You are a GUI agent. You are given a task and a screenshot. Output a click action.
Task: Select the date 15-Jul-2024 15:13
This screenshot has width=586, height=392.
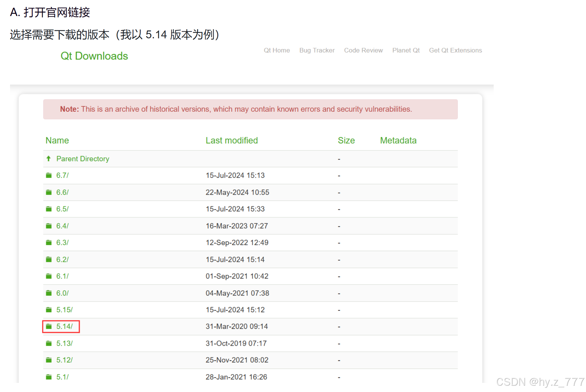coord(235,175)
